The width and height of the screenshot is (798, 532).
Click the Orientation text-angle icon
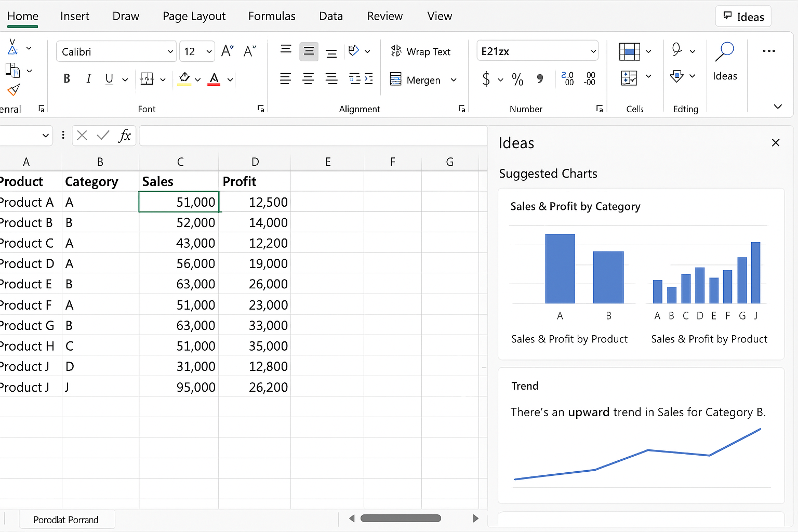[354, 50]
